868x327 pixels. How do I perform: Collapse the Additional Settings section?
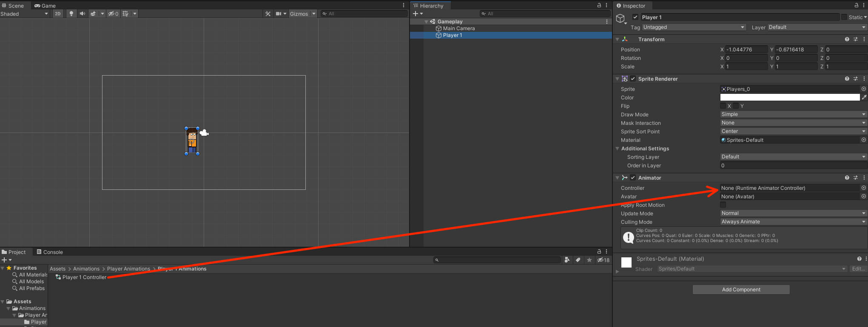(618, 149)
